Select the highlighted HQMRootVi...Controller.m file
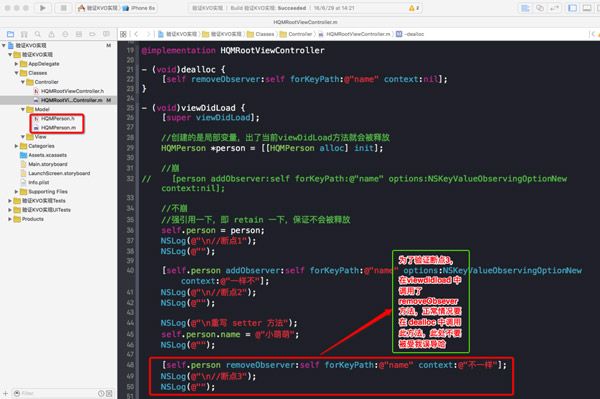Image resolution: width=600 pixels, height=399 pixels. [x=59, y=100]
